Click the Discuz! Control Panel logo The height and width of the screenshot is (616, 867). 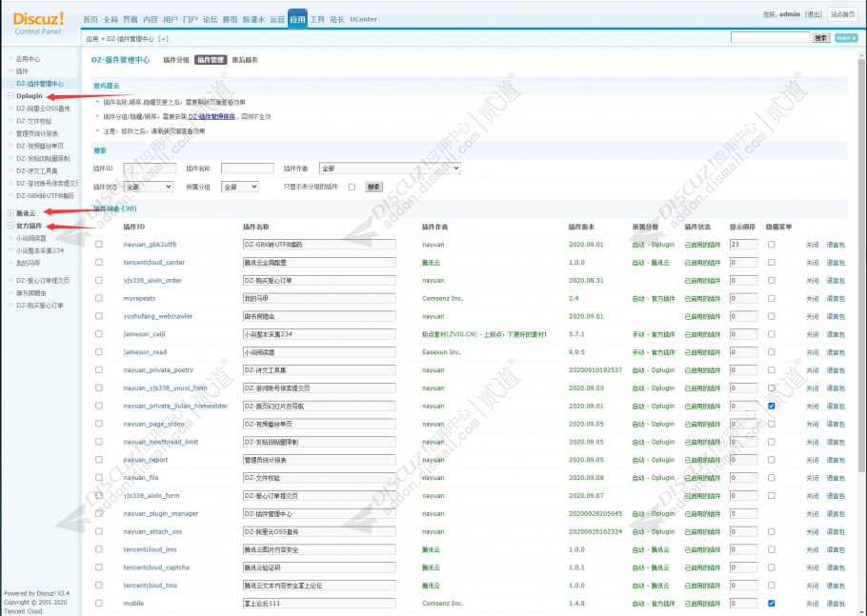(38, 23)
